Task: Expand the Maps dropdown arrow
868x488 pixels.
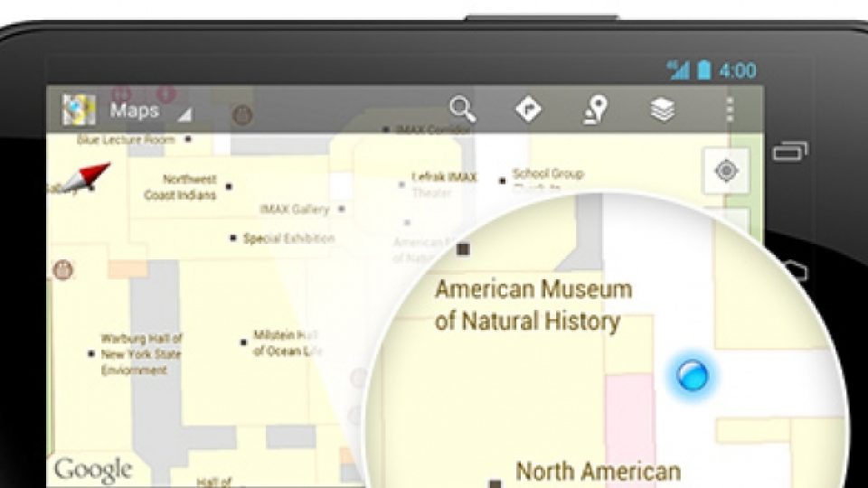Action: tap(184, 115)
